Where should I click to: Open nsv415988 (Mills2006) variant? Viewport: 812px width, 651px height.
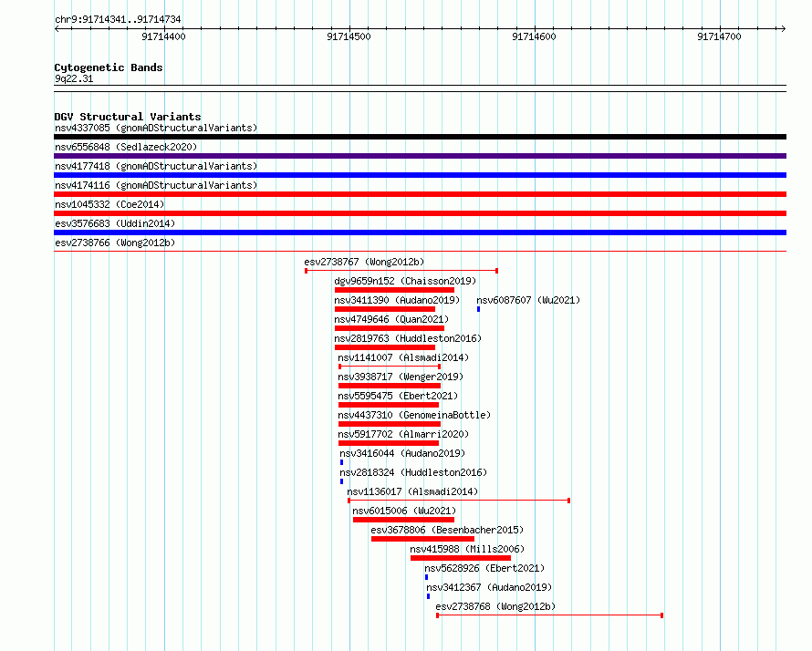click(467, 549)
